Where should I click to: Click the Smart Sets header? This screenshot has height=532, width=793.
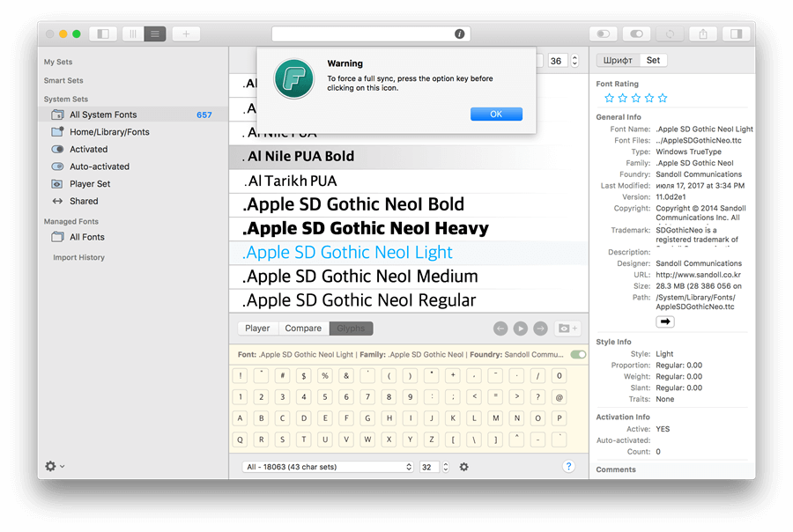pos(63,80)
